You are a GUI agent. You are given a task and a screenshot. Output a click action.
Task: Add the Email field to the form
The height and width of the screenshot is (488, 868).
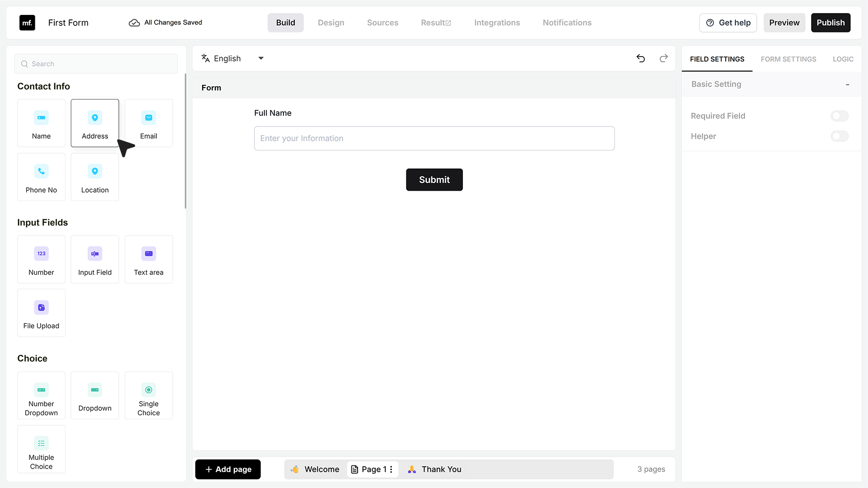pos(149,123)
